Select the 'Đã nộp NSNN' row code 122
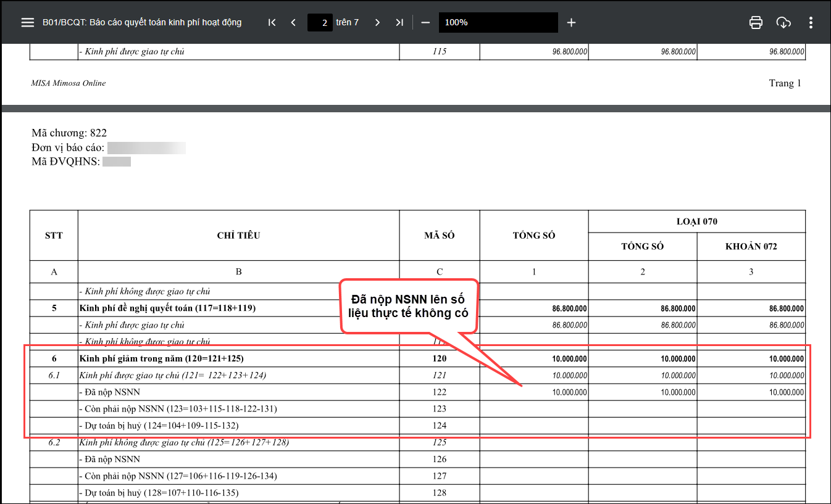 [439, 392]
